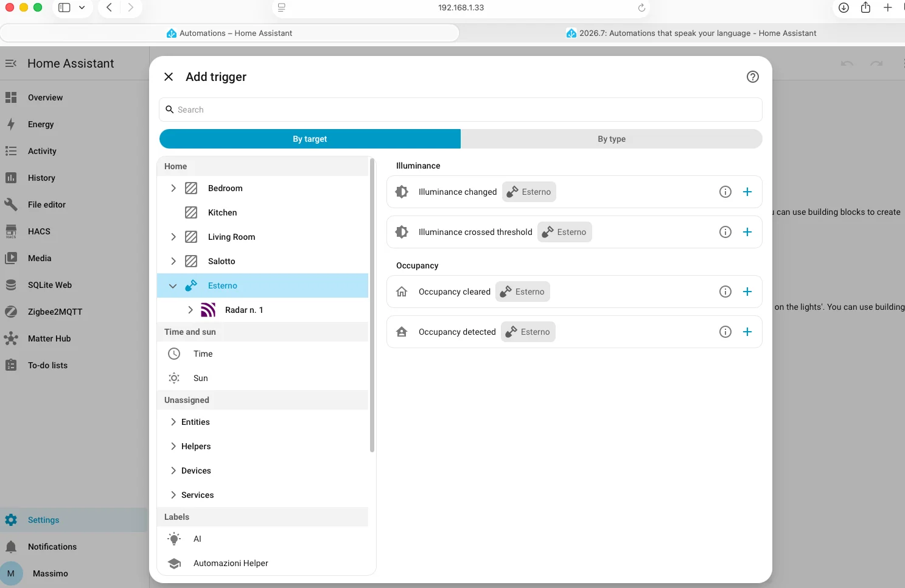The width and height of the screenshot is (905, 588).
Task: Expand the Devices group
Action: point(173,471)
